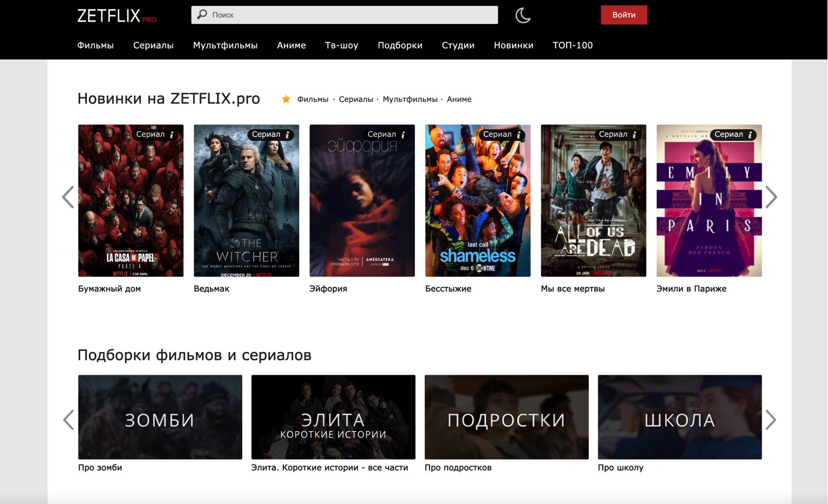Open the ТОП-100 navigation item
The image size is (828, 504).
click(x=573, y=45)
